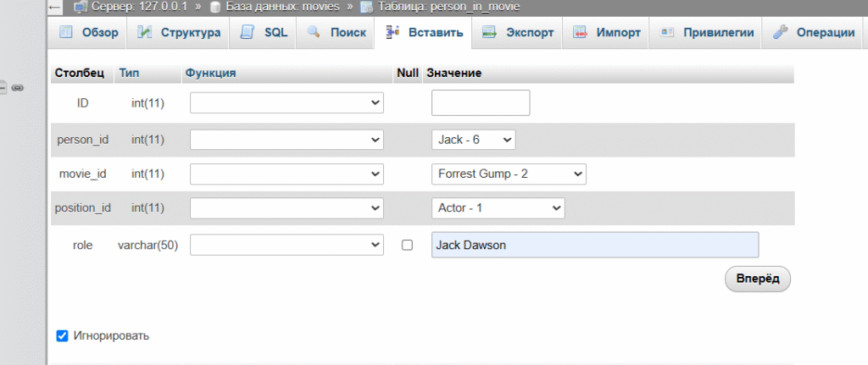Viewport: 868px width, 365px height.
Task: Click the Вперёд button
Action: (x=757, y=279)
